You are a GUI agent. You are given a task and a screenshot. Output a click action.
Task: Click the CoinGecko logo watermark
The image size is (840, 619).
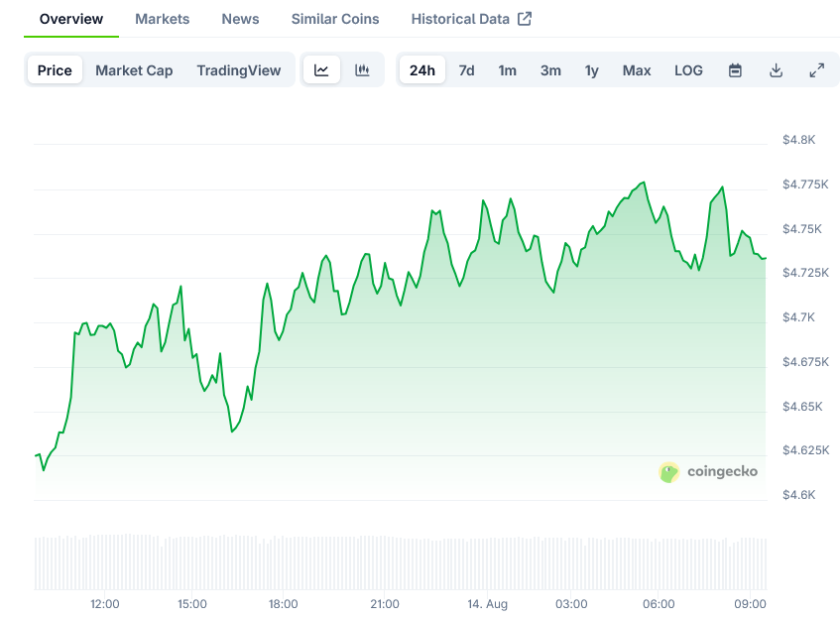(x=708, y=472)
